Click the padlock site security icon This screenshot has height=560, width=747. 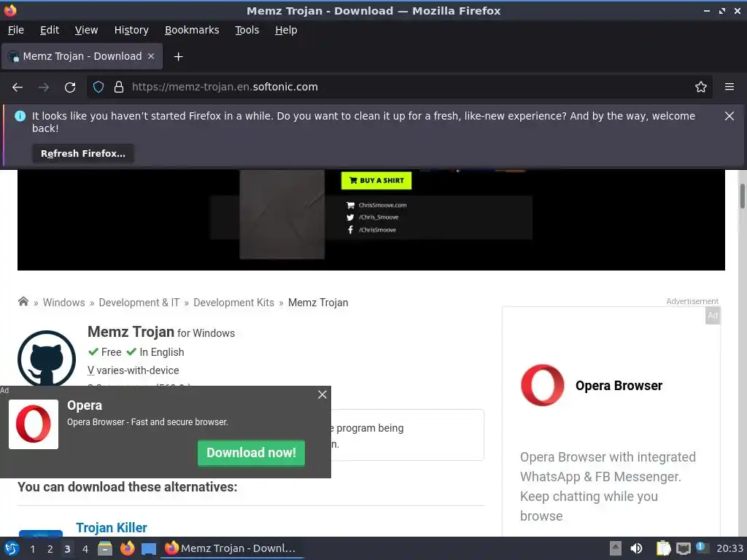pyautogui.click(x=119, y=87)
